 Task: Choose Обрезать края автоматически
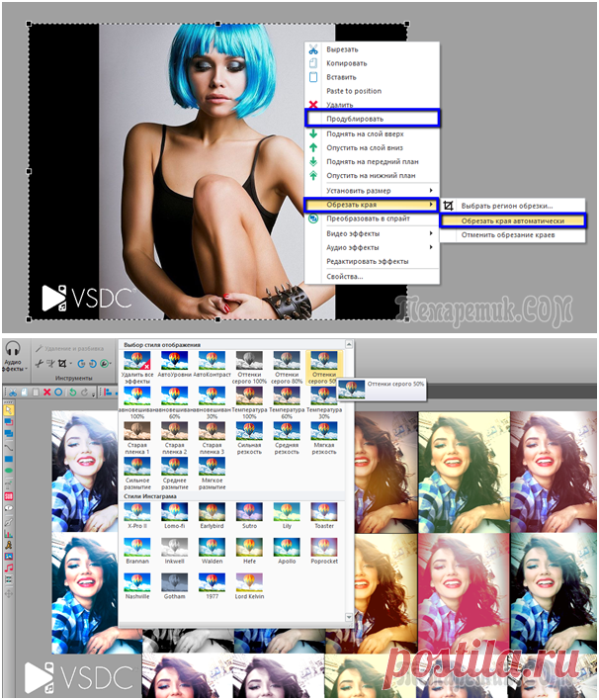click(x=512, y=220)
